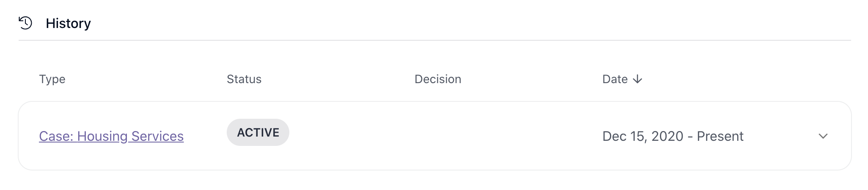Click the word Case in the link
Viewport: 868px width, 190px height.
(55, 136)
